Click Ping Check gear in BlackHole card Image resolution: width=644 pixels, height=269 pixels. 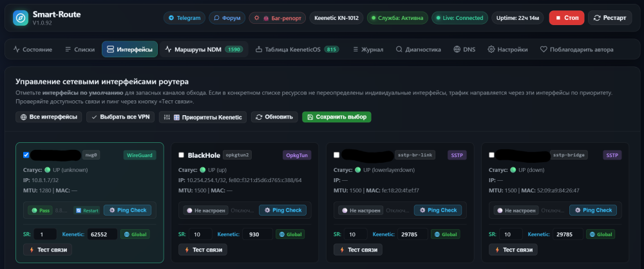[283, 210]
